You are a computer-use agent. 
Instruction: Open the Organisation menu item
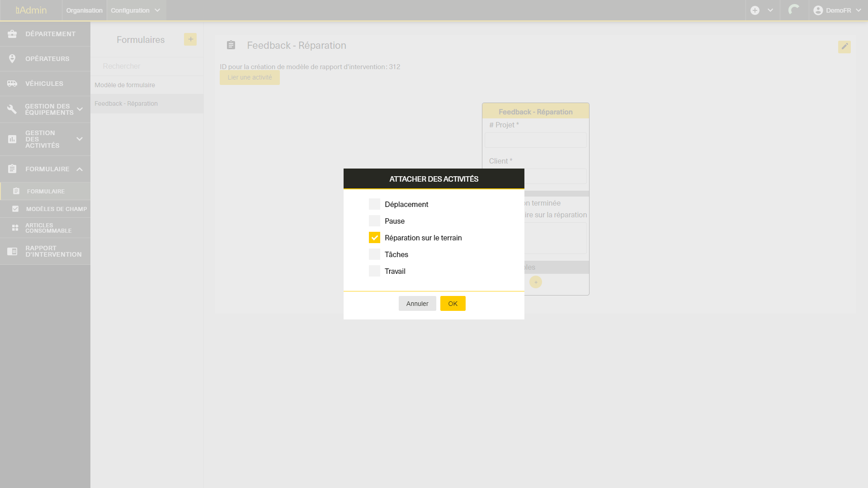tap(84, 10)
